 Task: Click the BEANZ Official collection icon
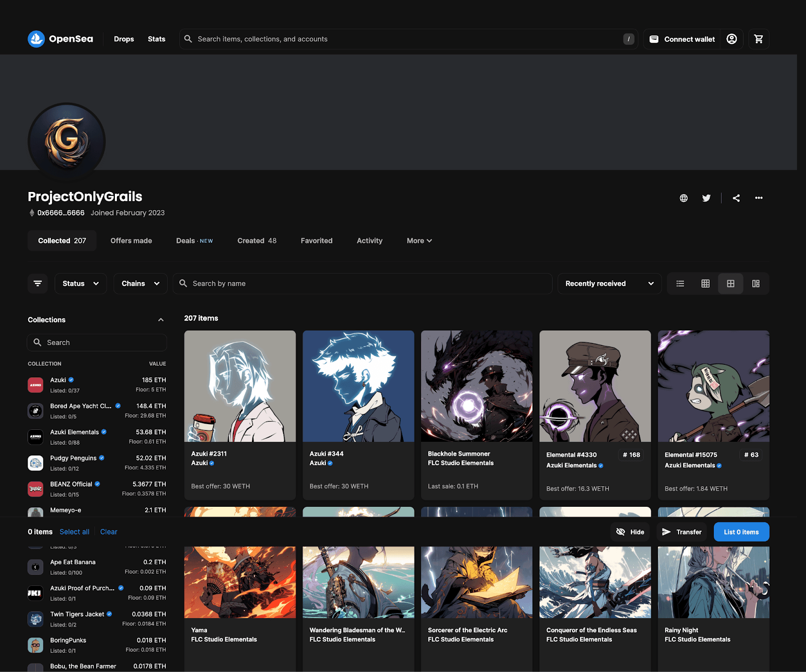(35, 489)
